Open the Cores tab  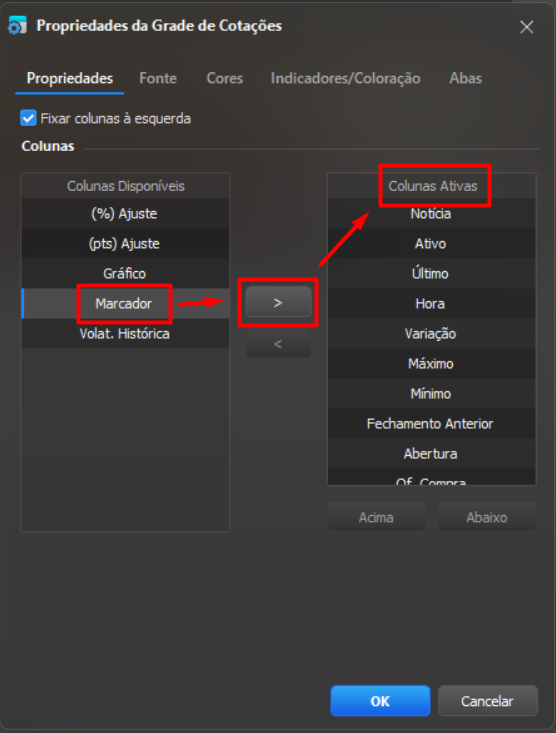224,78
